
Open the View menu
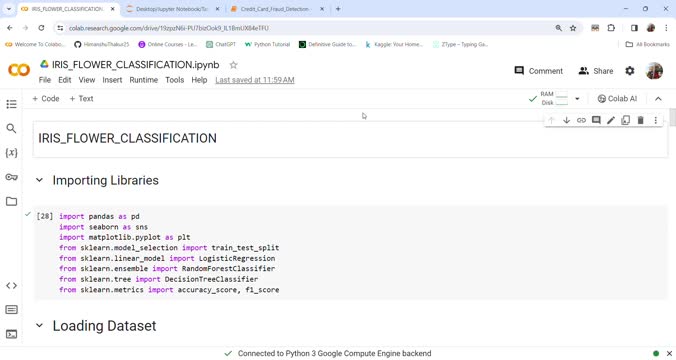click(87, 80)
